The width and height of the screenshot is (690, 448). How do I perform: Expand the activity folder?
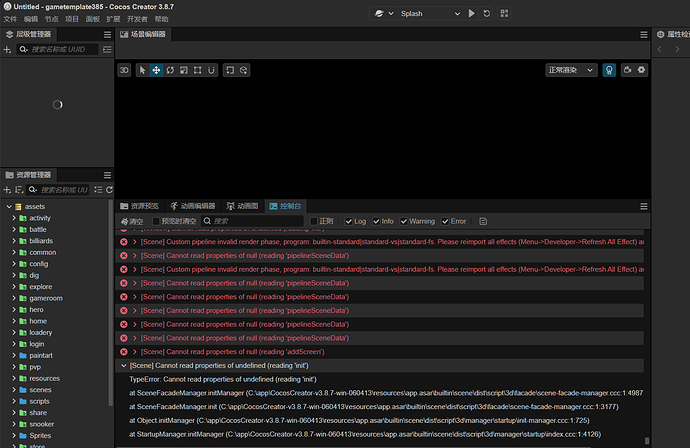pos(14,218)
